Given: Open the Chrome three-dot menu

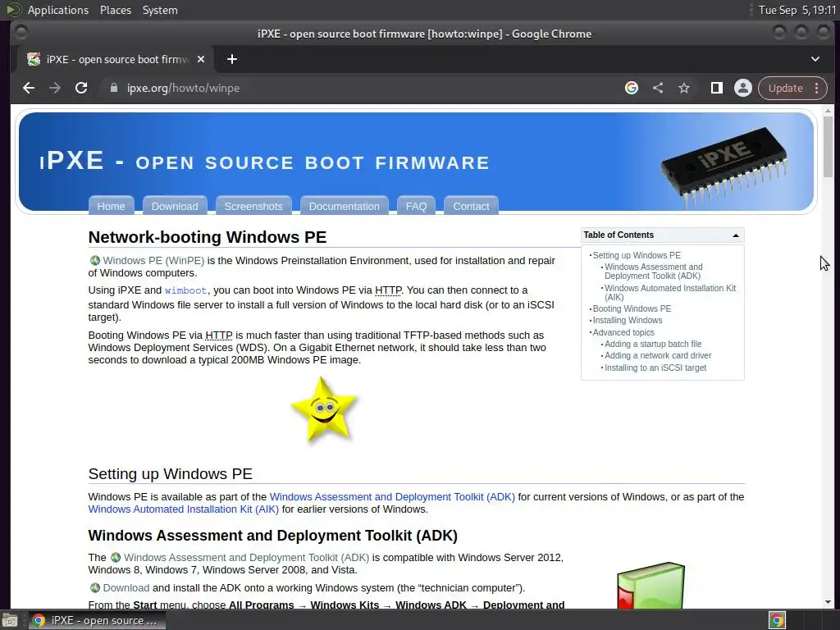Looking at the screenshot, I should [816, 88].
